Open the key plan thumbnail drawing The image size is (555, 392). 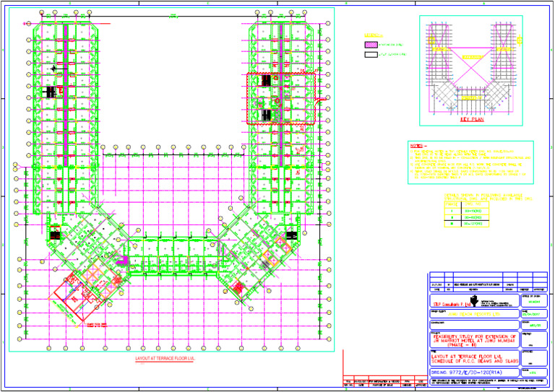471,70
